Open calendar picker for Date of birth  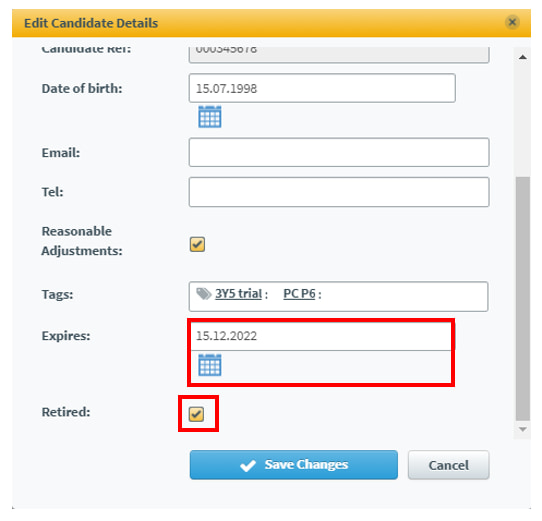point(209,117)
